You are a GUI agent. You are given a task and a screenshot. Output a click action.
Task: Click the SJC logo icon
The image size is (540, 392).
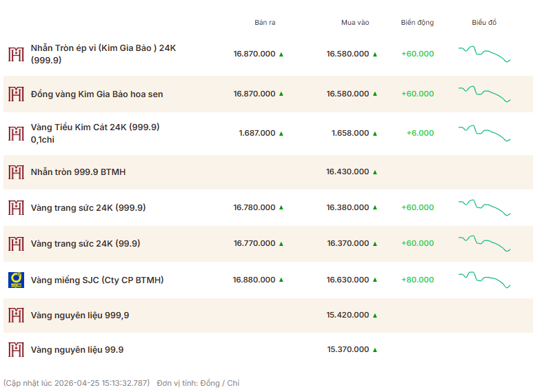(16, 280)
